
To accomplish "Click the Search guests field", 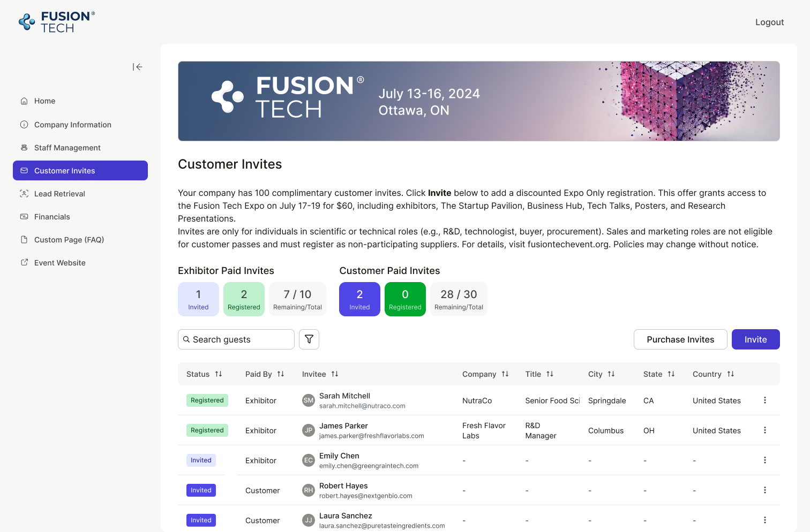I will point(236,339).
